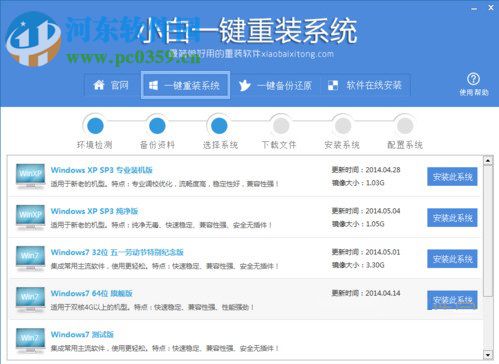Image resolution: width=499 pixels, height=364 pixels.
Task: Open Windows7 测试版 title link
Action: click(82, 334)
